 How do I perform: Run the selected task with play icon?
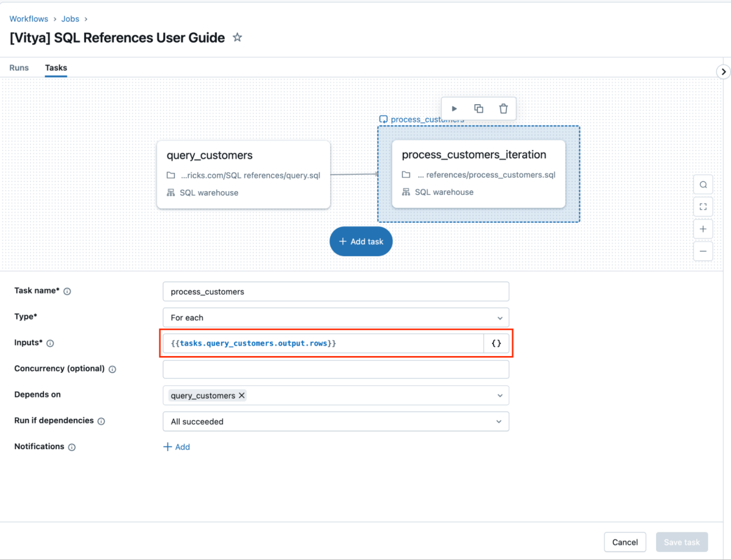pyautogui.click(x=454, y=108)
